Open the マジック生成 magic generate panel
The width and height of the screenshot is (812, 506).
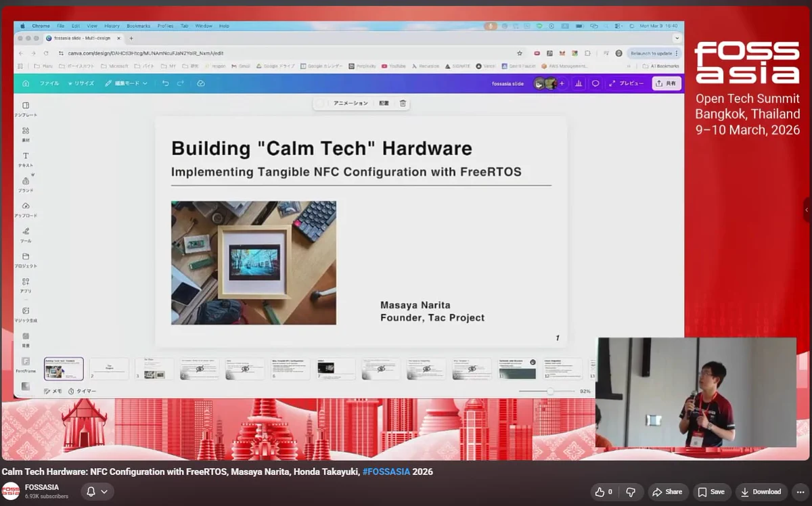pyautogui.click(x=26, y=315)
